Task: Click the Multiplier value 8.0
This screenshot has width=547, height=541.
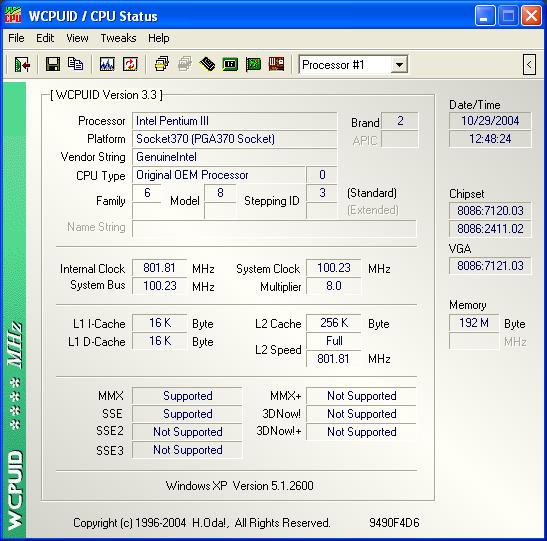Action: [x=334, y=286]
